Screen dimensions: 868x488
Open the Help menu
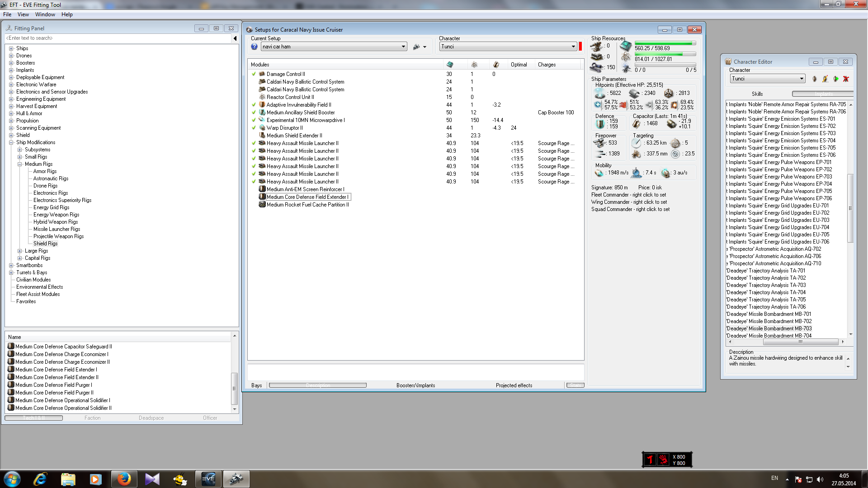pyautogui.click(x=67, y=14)
